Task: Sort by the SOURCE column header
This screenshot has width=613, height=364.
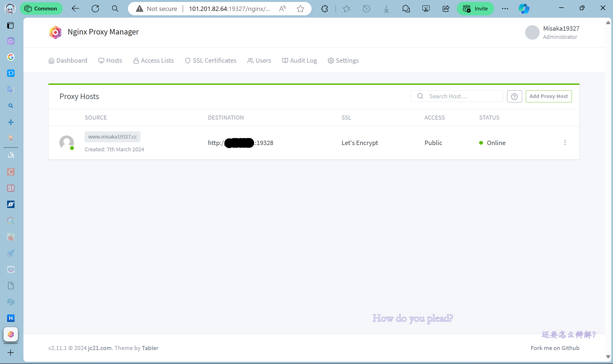Action: coord(96,117)
